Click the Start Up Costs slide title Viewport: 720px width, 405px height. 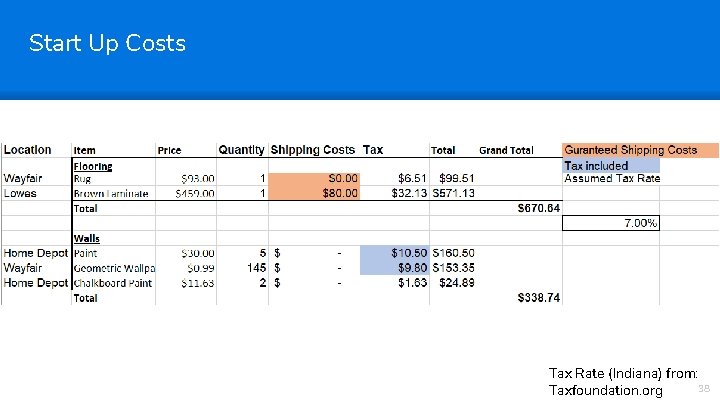pyautogui.click(x=107, y=43)
